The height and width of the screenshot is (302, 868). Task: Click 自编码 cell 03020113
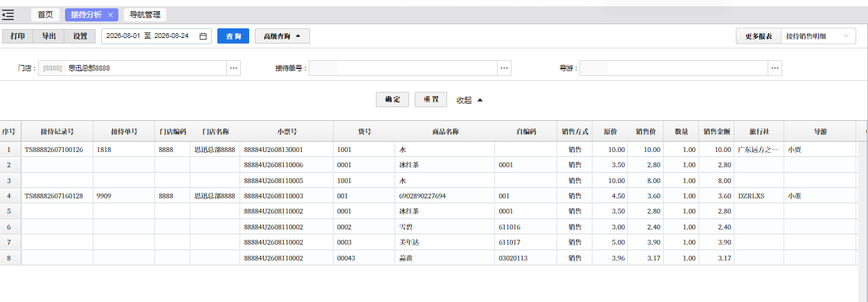(513, 258)
